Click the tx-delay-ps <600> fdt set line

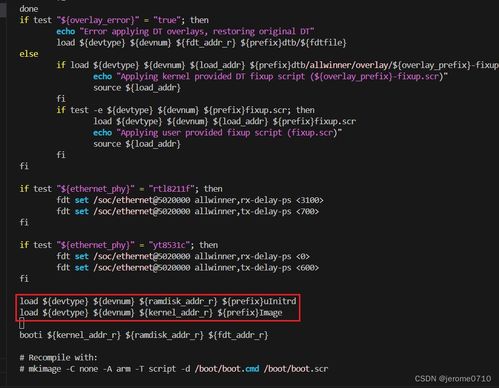pyautogui.click(x=188, y=268)
